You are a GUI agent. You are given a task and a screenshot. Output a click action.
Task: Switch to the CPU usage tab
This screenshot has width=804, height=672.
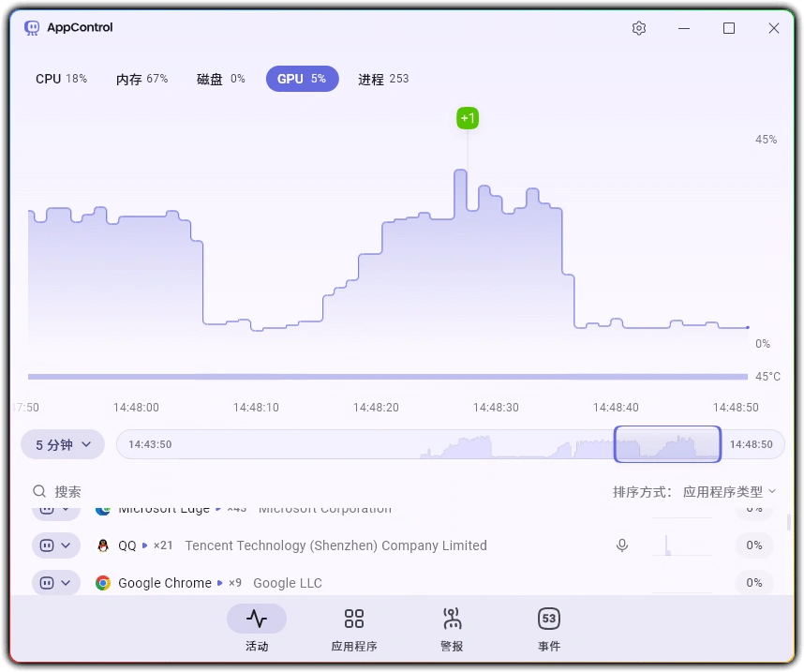coord(61,79)
